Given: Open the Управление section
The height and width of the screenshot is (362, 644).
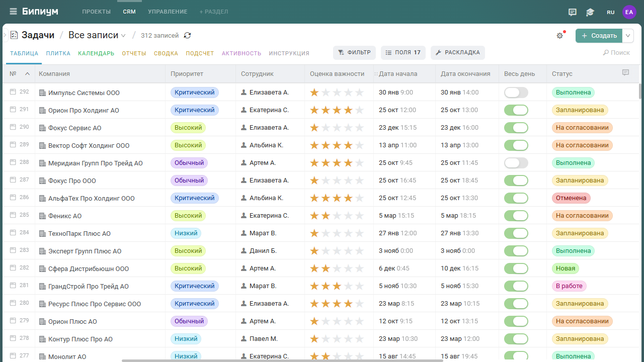Looking at the screenshot, I should (x=168, y=12).
